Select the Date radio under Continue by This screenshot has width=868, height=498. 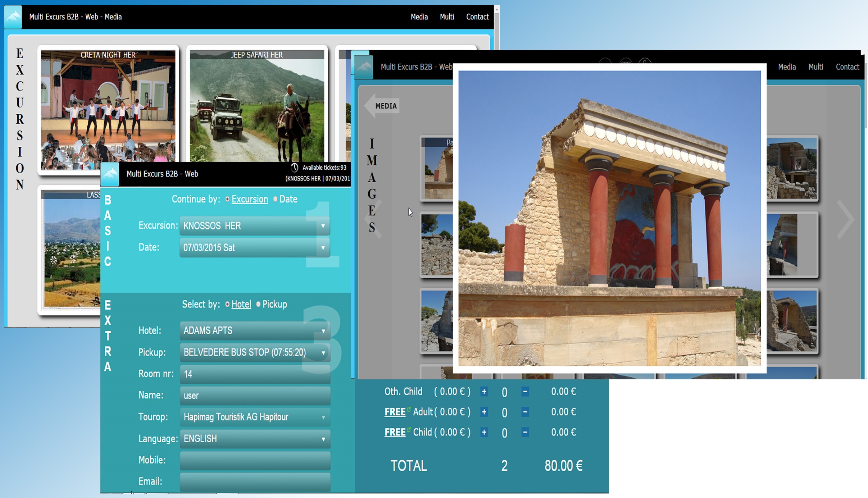point(275,199)
